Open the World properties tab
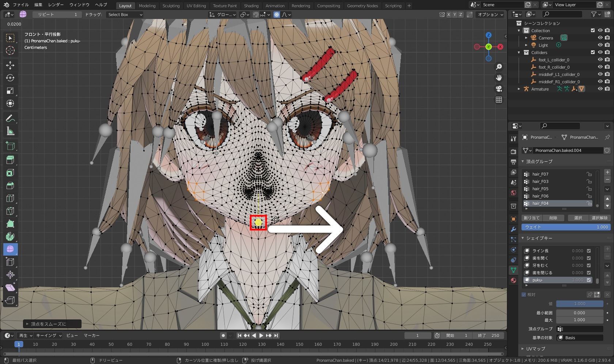This screenshot has width=614, height=364. point(513,193)
